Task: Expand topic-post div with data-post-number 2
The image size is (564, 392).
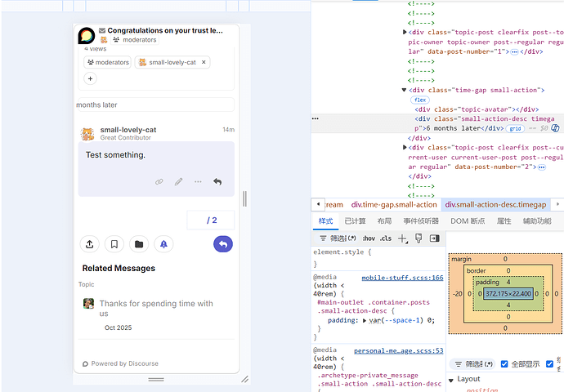Action: click(x=405, y=147)
